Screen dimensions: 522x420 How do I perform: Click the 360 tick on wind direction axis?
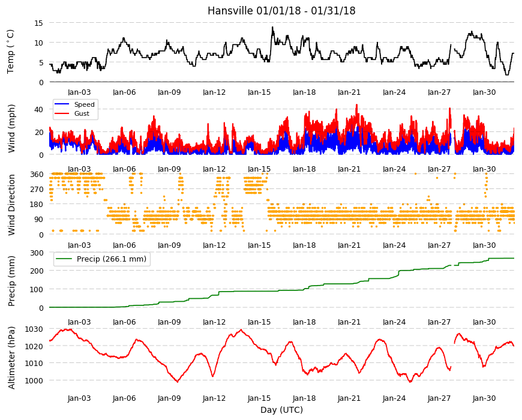37,175
